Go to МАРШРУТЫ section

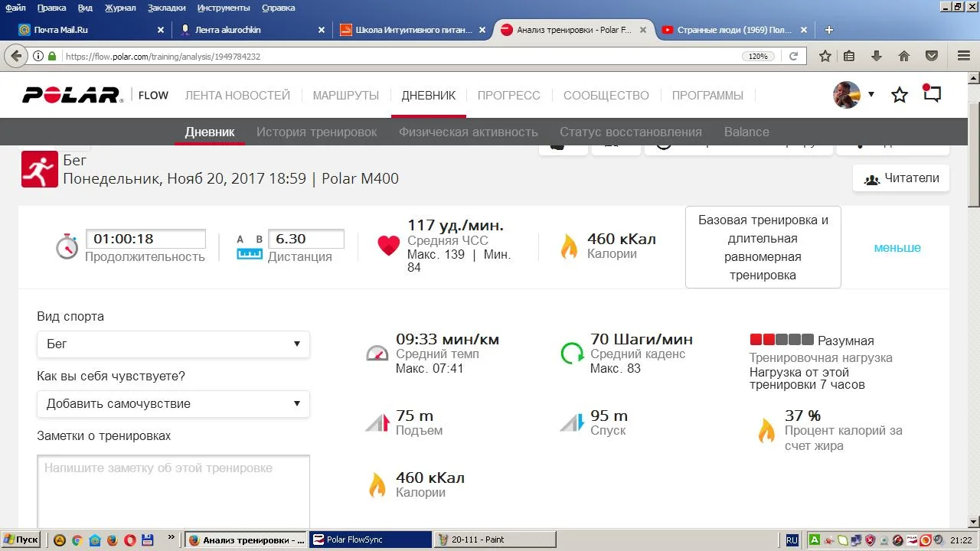pyautogui.click(x=346, y=96)
